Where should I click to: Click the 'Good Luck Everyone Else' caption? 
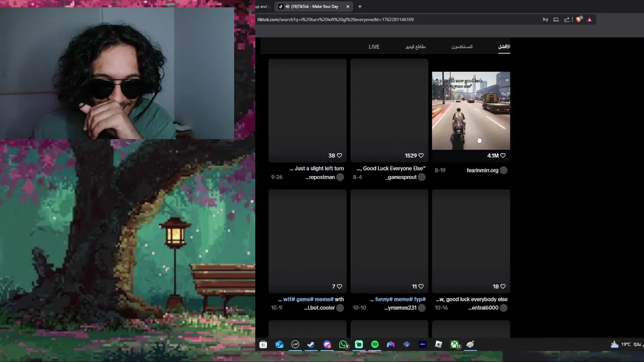pyautogui.click(x=391, y=168)
